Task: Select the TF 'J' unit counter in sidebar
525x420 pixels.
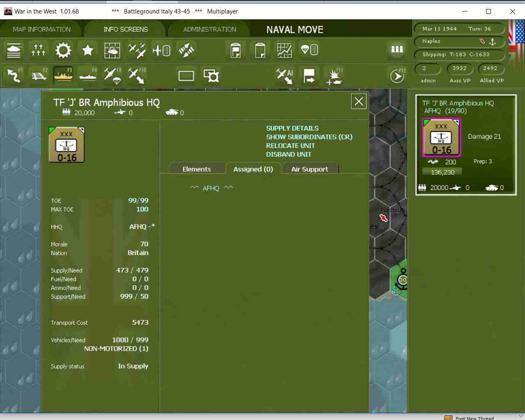Action: pos(442,138)
